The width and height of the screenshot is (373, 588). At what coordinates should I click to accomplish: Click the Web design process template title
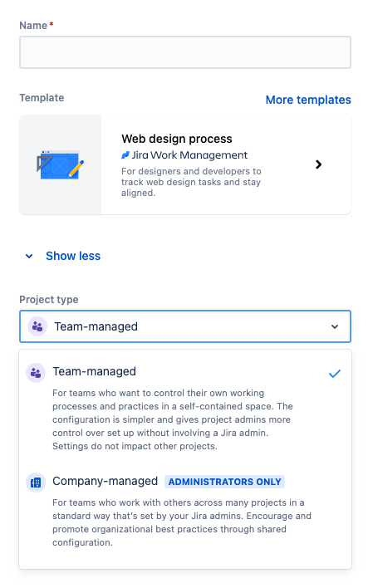coord(177,139)
